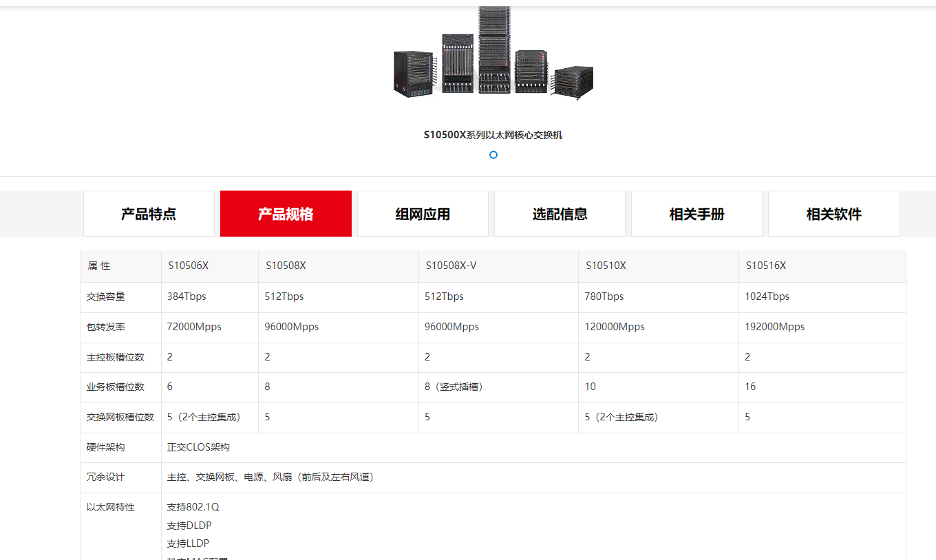Show the 相关软件 tab
The width and height of the screenshot is (936, 560).
click(x=834, y=214)
